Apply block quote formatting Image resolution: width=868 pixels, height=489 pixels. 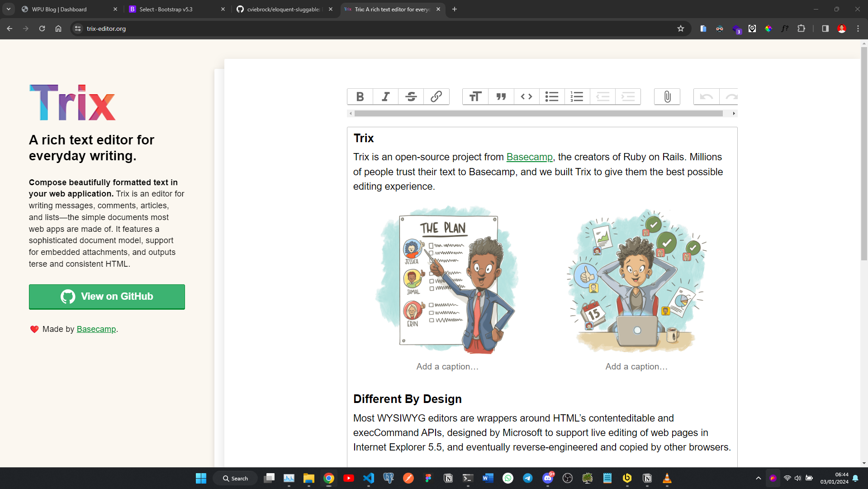point(501,96)
